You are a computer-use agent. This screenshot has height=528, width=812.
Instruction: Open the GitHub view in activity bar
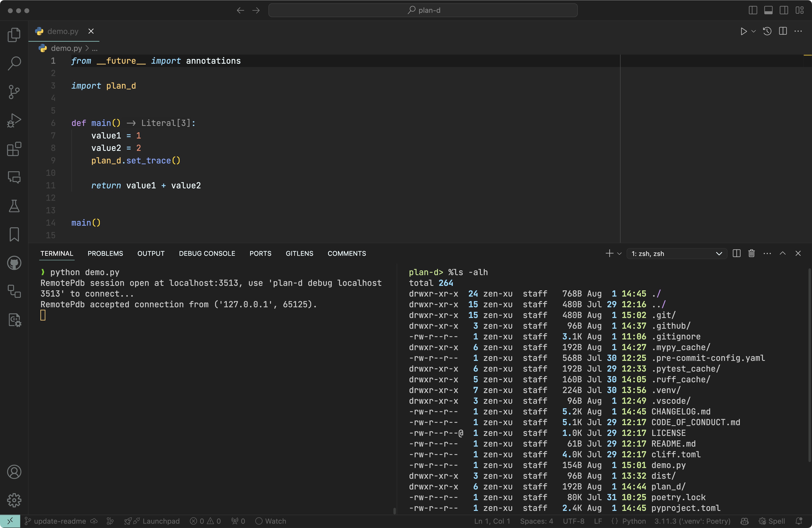pos(14,263)
